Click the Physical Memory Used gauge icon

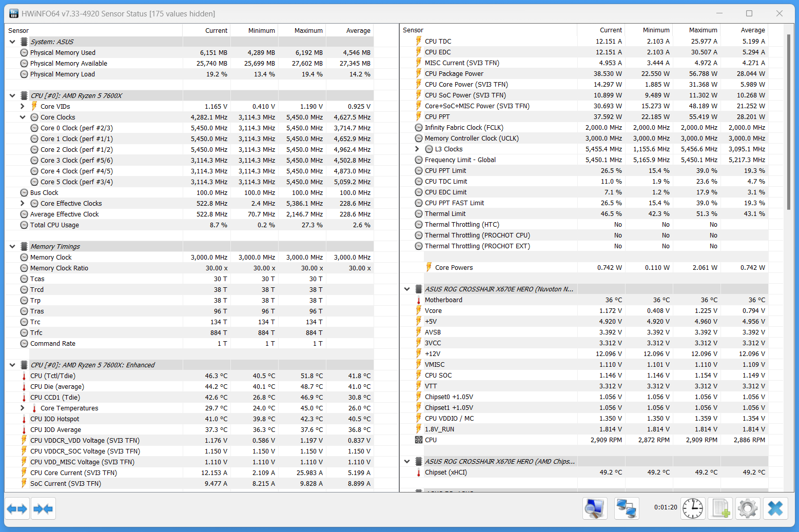tap(24, 53)
